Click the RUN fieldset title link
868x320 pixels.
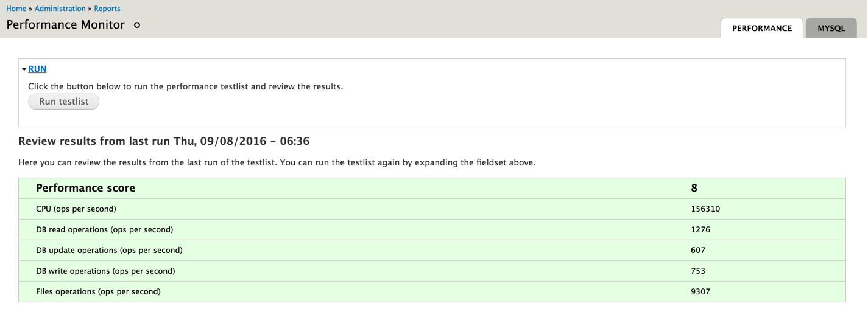[x=37, y=69]
